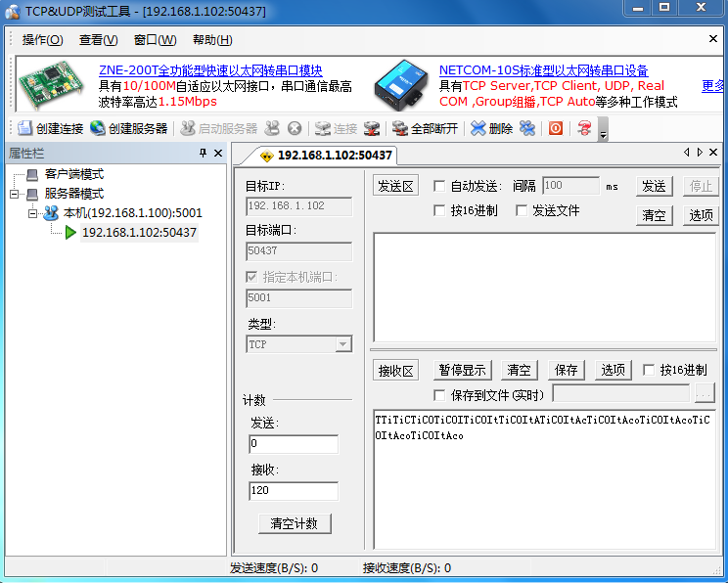Screen dimensions: 728x583
Task: Click the 清空计数 button
Action: (x=295, y=523)
